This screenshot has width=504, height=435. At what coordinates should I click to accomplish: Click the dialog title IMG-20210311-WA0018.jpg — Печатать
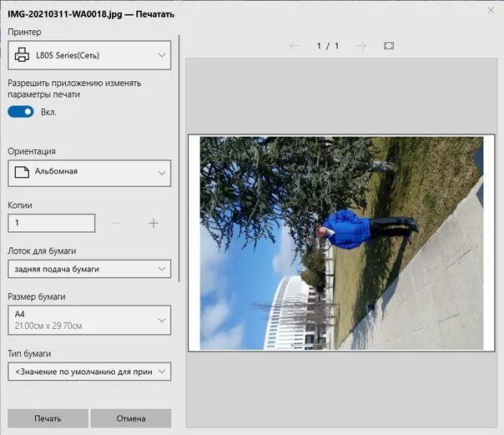(x=91, y=14)
